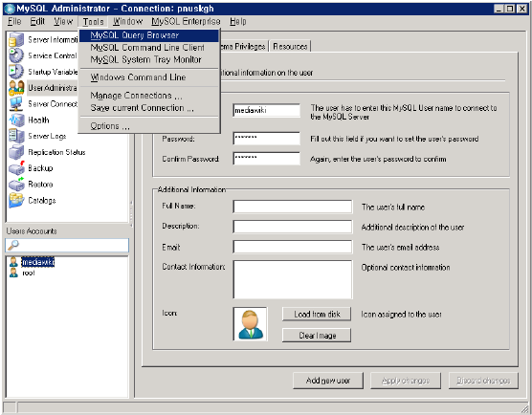
Task: Open the File menu
Action: tap(14, 21)
